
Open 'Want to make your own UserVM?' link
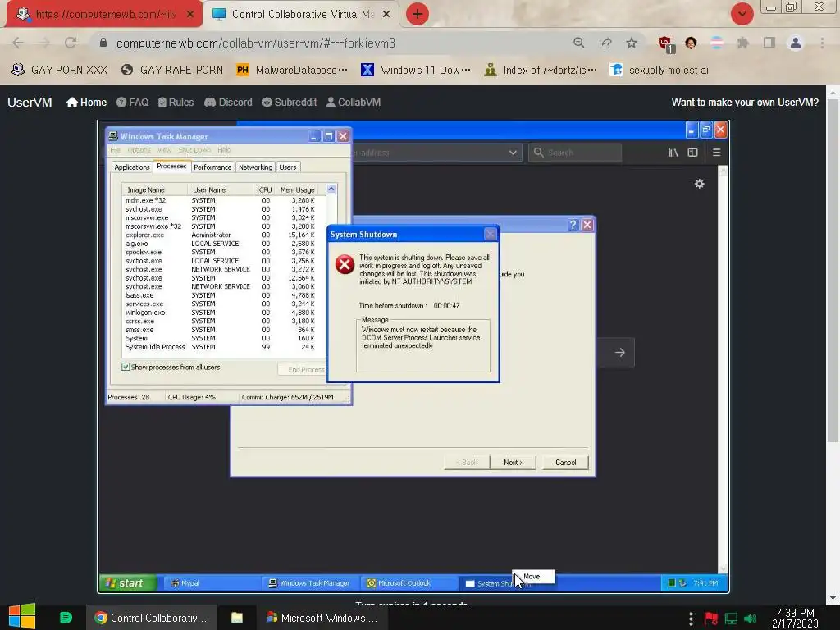point(745,103)
